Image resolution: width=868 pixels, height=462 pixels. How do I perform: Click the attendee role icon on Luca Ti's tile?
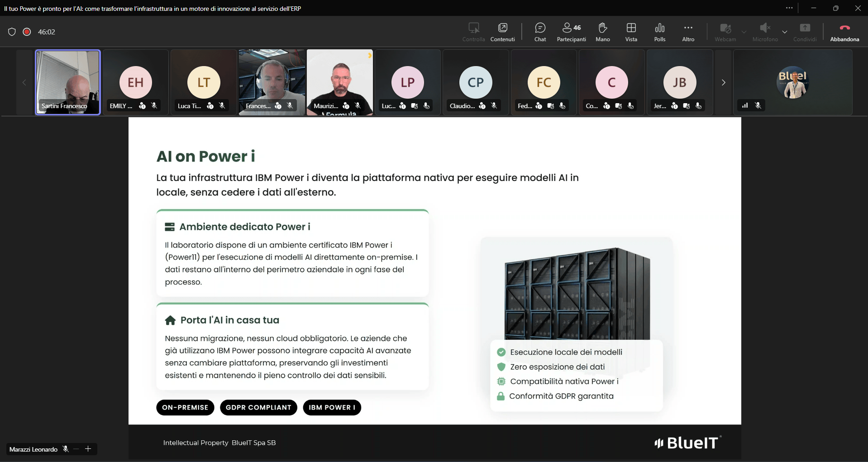(210, 105)
